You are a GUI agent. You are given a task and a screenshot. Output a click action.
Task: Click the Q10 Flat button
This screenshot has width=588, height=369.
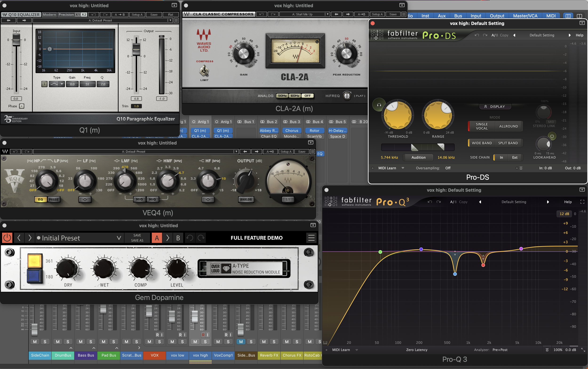point(171,15)
